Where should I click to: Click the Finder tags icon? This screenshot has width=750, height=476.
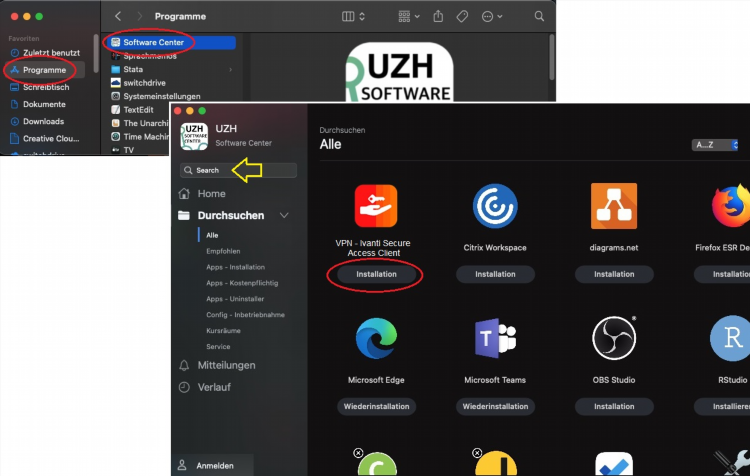[x=462, y=16]
